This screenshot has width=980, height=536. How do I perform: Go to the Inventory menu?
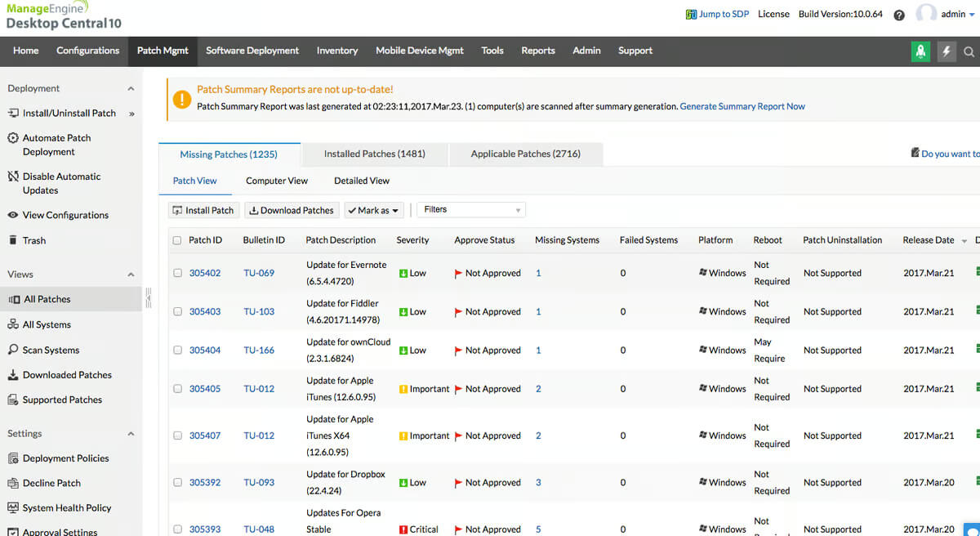(337, 51)
